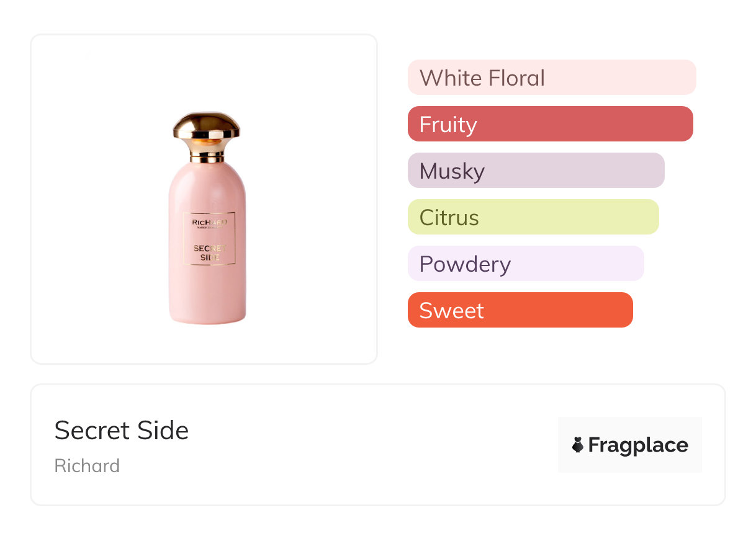Screen dimensions: 756x536
Task: Click the pink bottle body below the label
Action: coord(207,295)
